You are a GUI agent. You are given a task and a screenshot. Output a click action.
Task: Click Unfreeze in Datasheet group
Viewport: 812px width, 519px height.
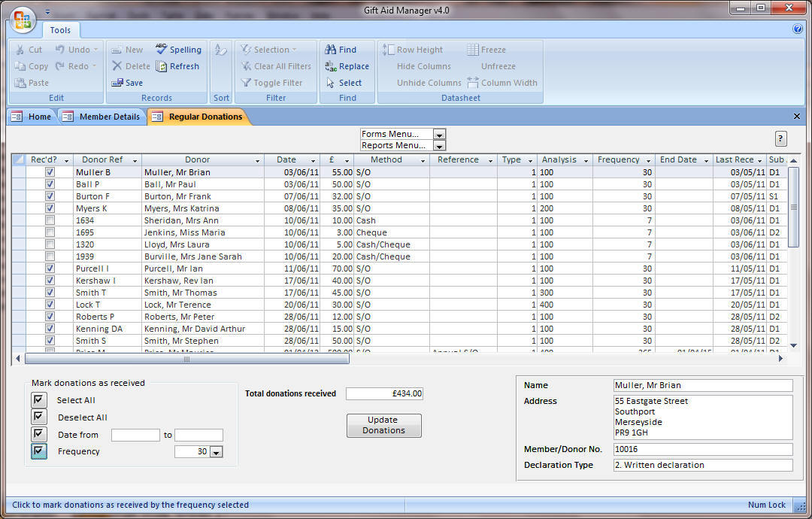tap(498, 66)
